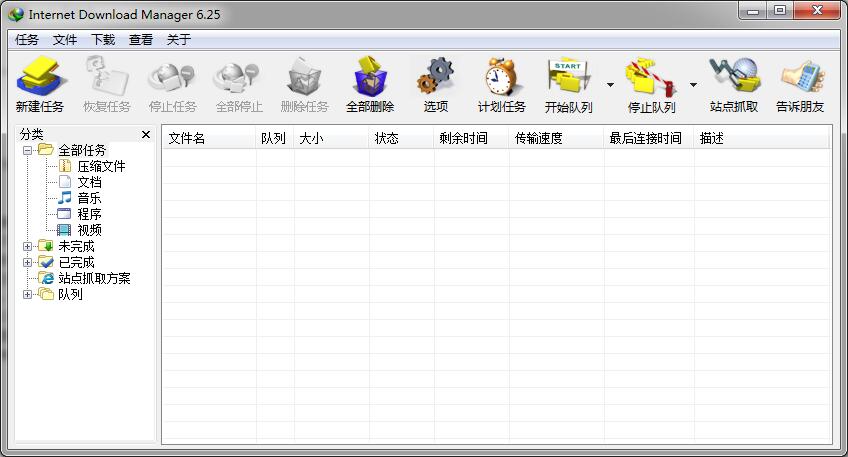Open the 任务 menu
848x457 pixels.
[26, 39]
